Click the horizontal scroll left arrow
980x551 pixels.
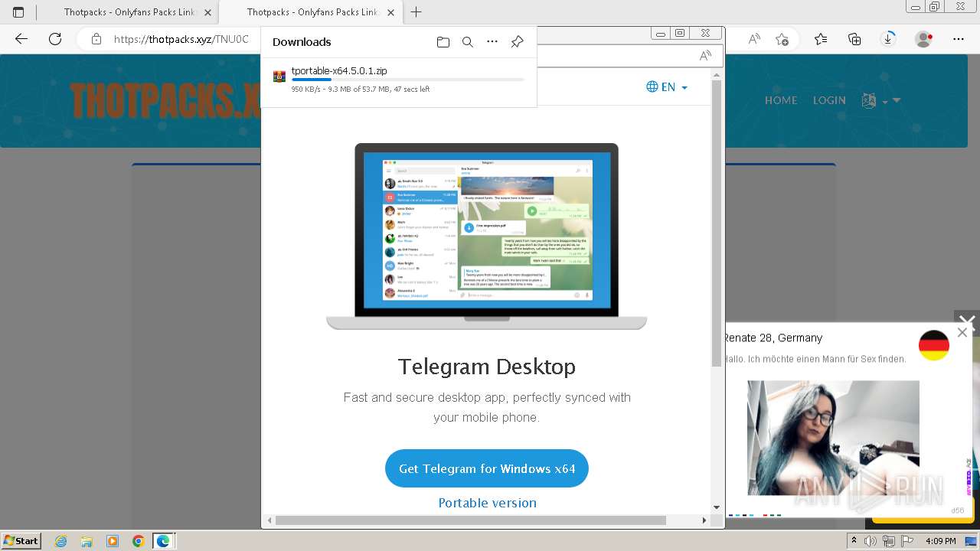point(269,520)
